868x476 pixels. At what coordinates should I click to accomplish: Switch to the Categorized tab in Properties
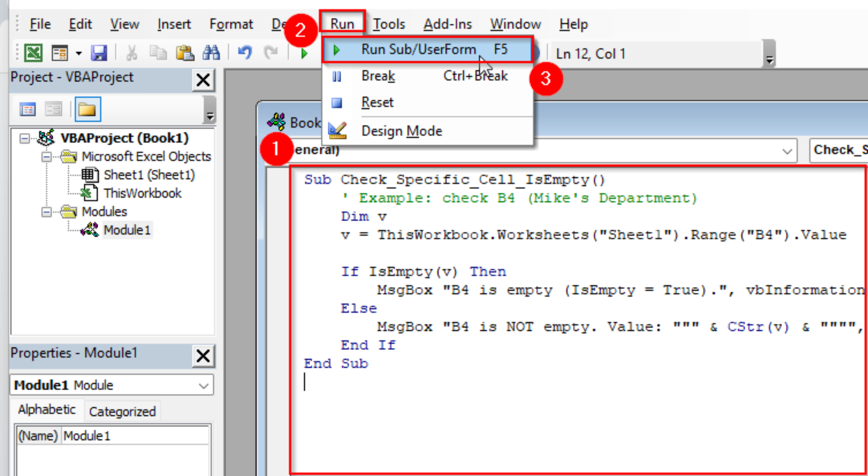coord(122,411)
